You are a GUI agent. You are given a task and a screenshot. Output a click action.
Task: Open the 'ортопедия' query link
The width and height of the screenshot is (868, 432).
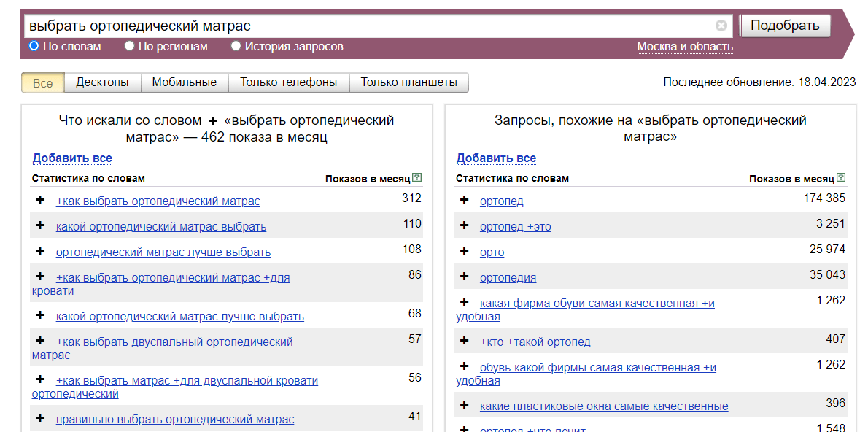tap(508, 277)
